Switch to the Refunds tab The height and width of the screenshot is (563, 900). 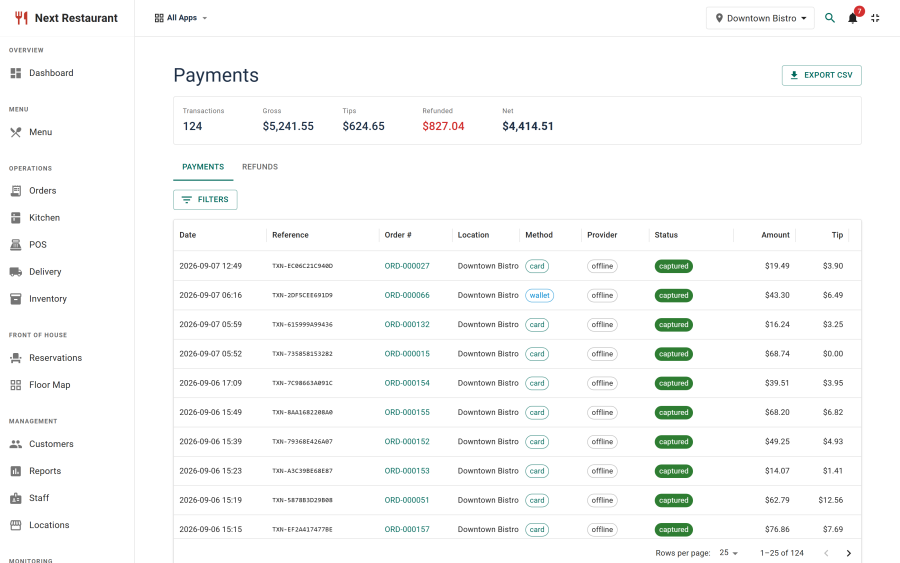pyautogui.click(x=259, y=167)
